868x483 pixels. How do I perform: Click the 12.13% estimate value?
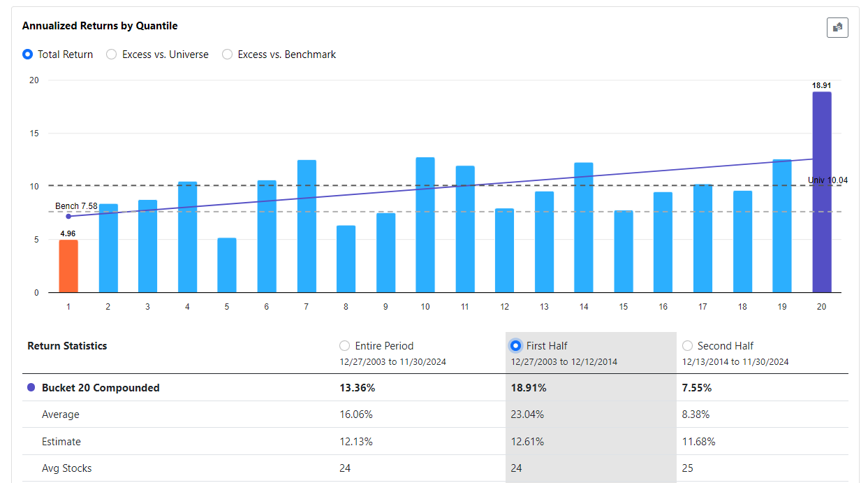[x=356, y=442]
